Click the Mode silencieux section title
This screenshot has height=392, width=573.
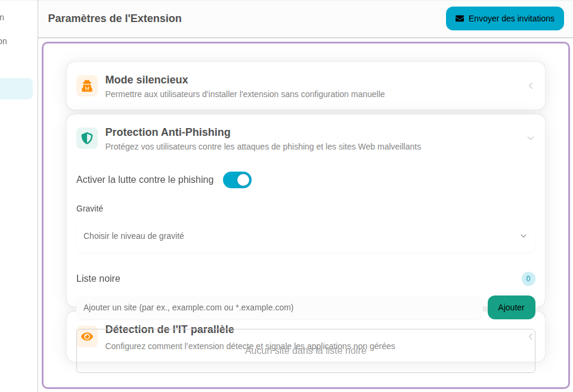(x=147, y=80)
